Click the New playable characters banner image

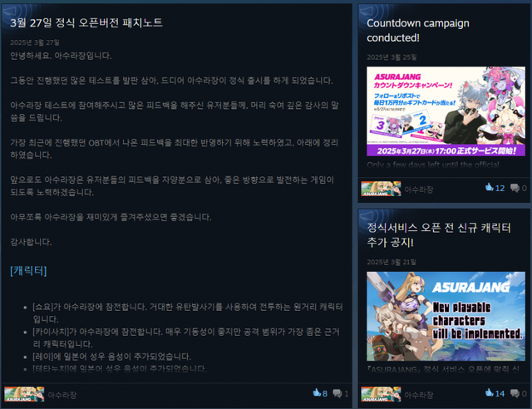pyautogui.click(x=446, y=316)
